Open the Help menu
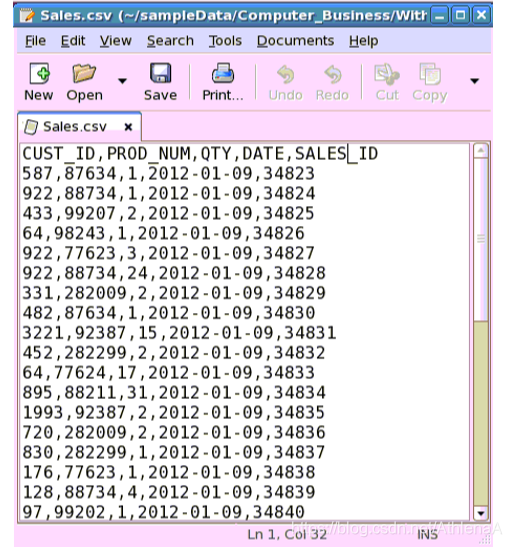Viewport: 512px width, 547px height. coord(364,41)
